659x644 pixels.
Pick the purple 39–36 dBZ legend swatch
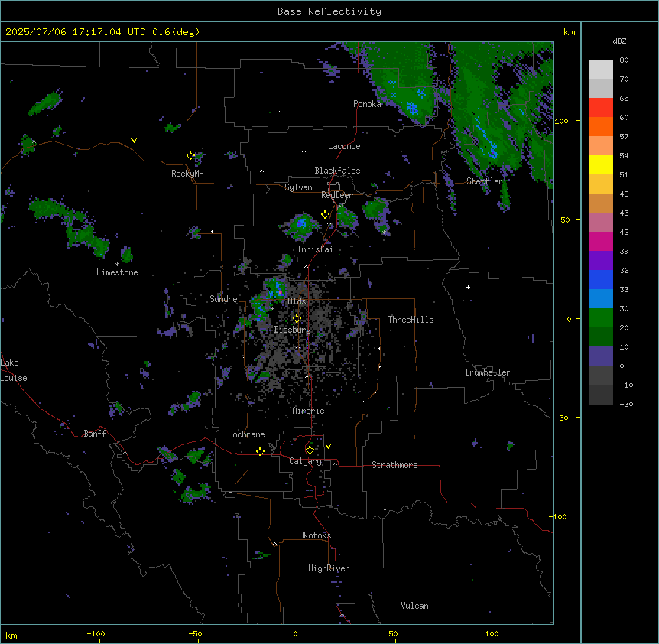coord(601,261)
